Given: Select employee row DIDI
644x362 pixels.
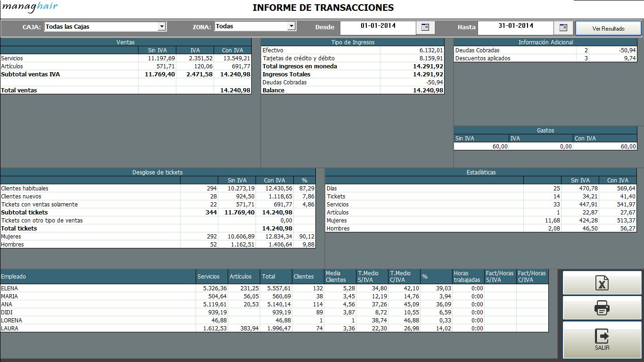Looking at the screenshot, I should click(274, 312).
